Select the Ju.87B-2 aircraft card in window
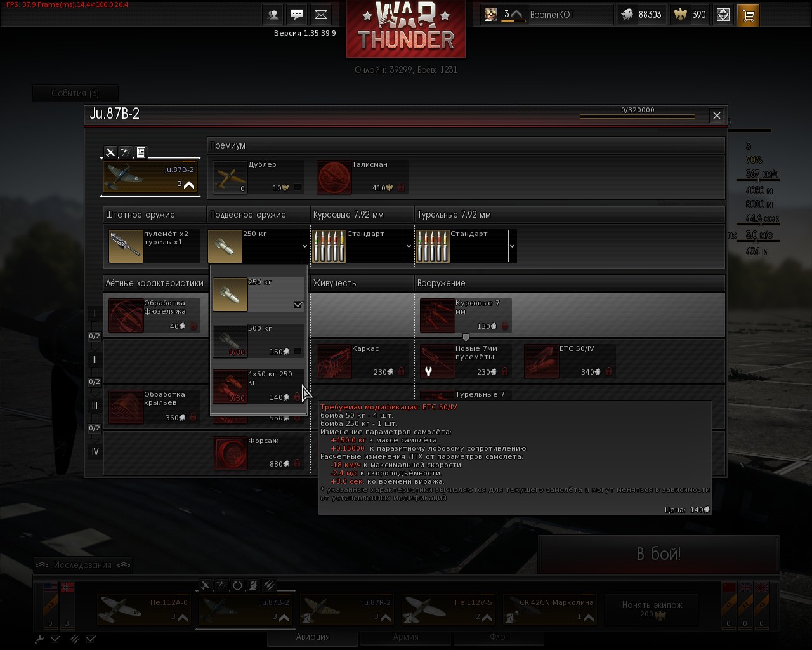812x650 pixels. [151, 177]
